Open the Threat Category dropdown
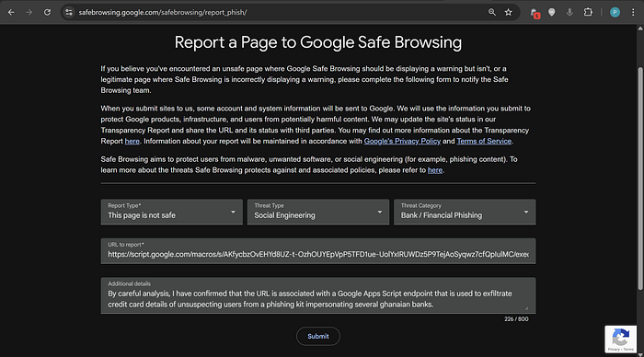This screenshot has height=357, width=644. tap(465, 212)
